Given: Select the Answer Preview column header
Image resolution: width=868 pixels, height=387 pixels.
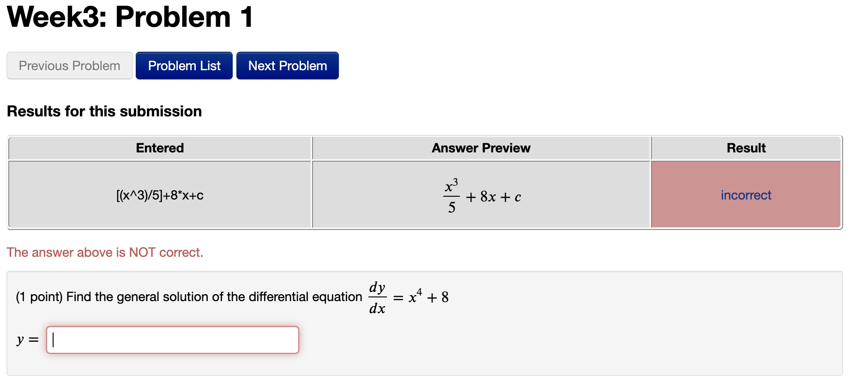Looking at the screenshot, I should coord(480,148).
